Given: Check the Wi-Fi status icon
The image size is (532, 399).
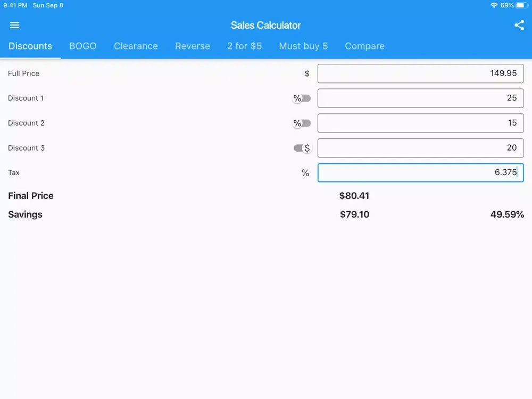Looking at the screenshot, I should [x=494, y=5].
